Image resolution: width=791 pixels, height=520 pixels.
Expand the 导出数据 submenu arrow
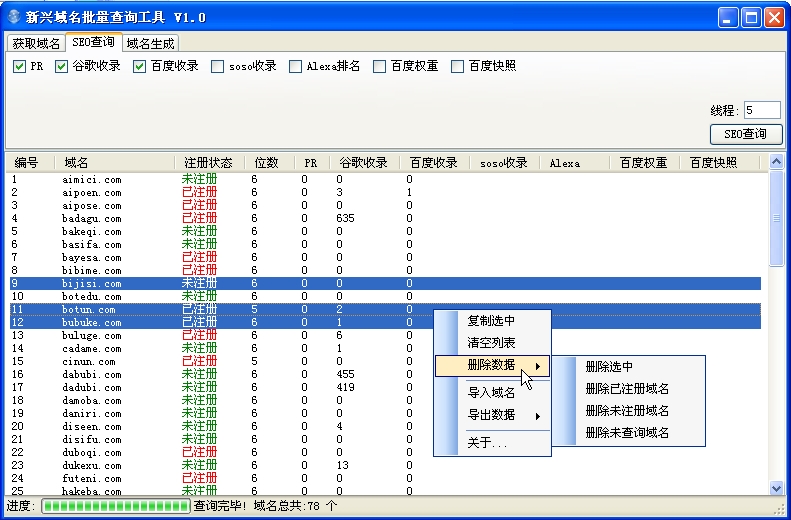pos(538,416)
